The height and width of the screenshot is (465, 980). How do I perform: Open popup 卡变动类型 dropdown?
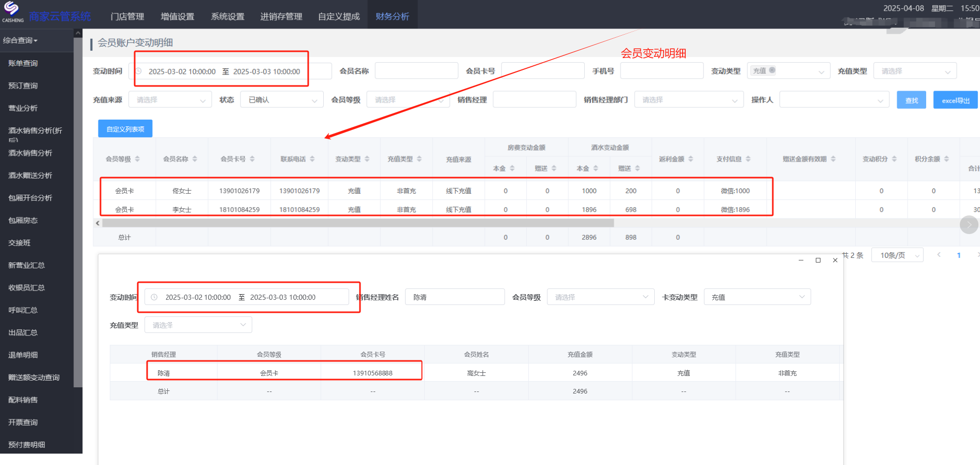tap(757, 297)
